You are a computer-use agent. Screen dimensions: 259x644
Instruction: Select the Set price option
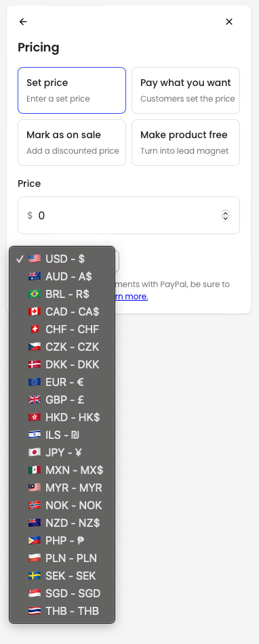coord(72,90)
